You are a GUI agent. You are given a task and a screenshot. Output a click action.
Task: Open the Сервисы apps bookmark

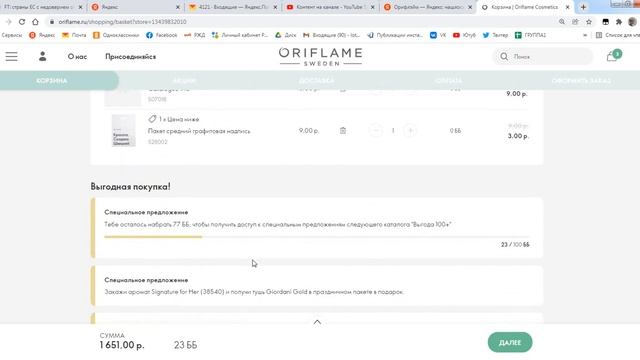point(12,35)
